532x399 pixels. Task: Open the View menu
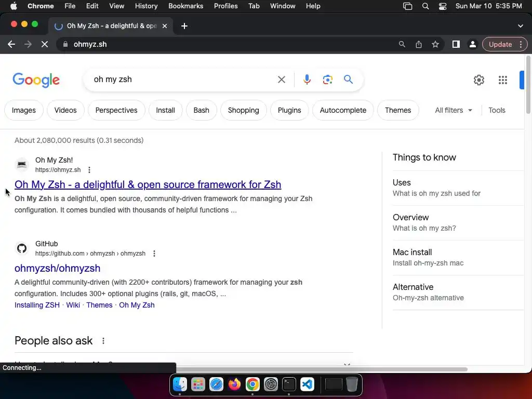click(x=117, y=6)
